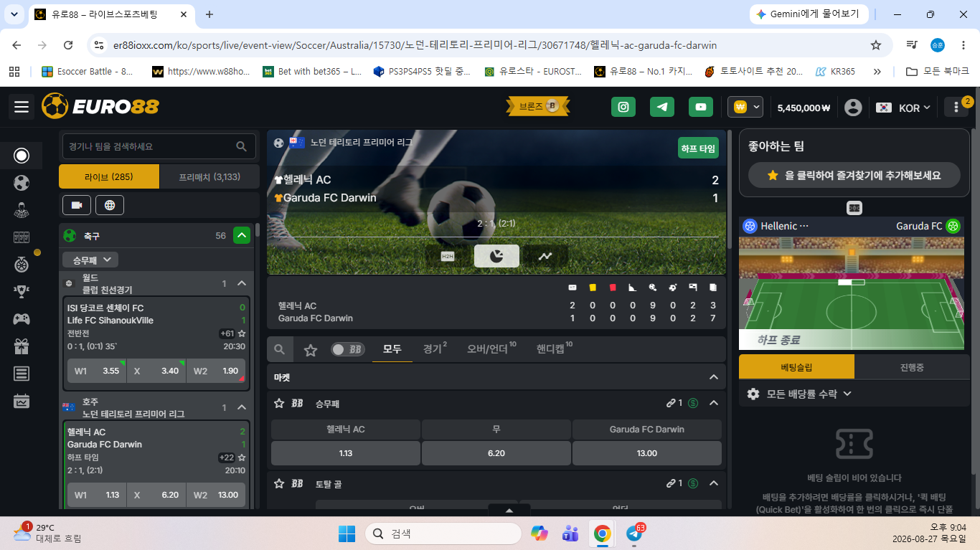Bet on Garuda FC Darwin at 13.00 in 승무패 market

pos(647,453)
